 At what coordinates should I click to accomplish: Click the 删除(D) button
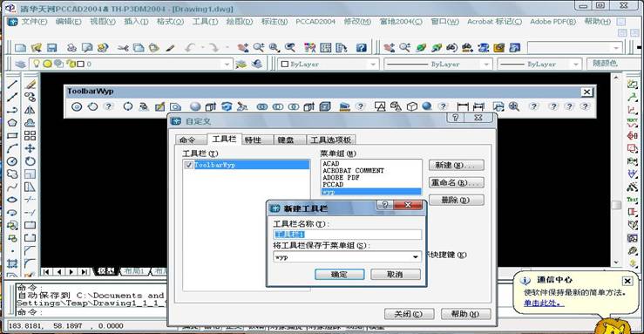tap(457, 200)
